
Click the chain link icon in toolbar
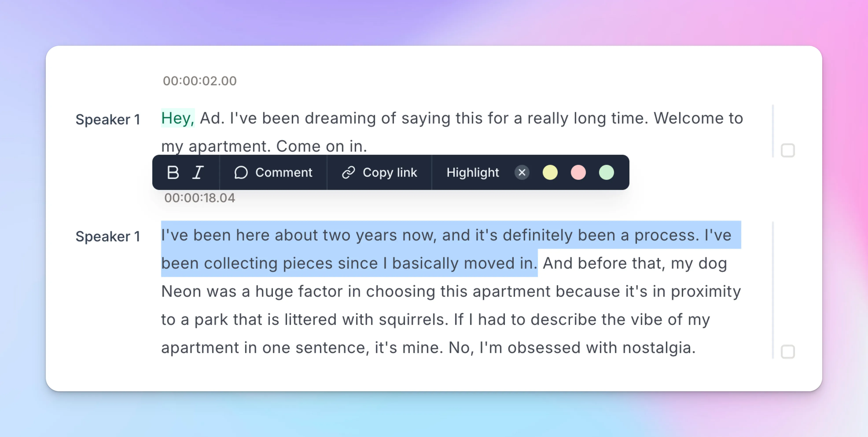(348, 172)
